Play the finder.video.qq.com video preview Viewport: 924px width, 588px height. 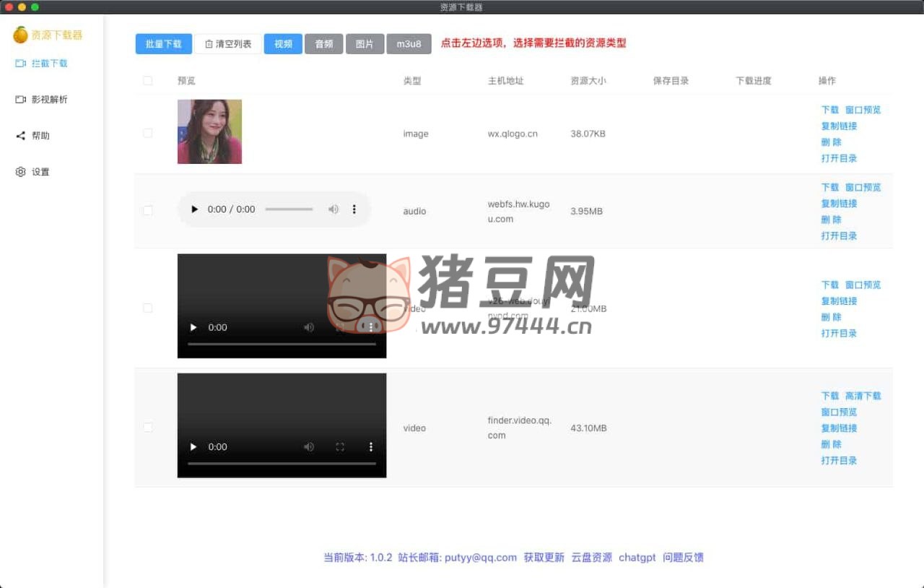[x=193, y=447]
